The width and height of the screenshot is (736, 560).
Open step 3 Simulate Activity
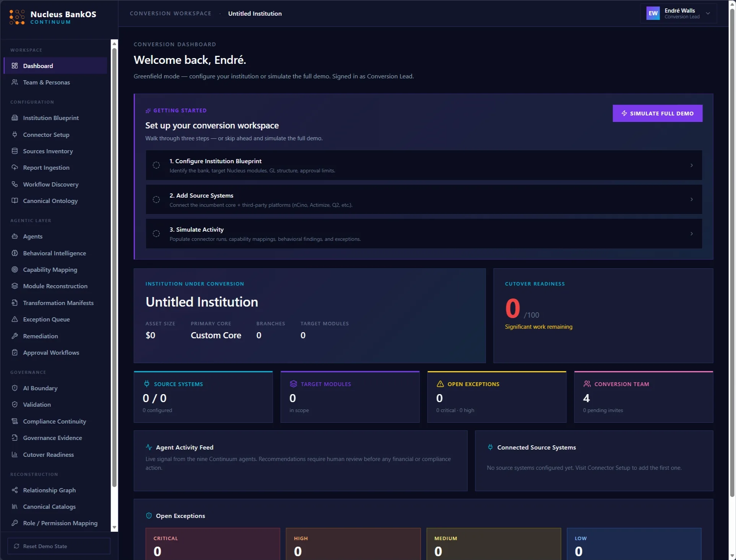424,234
